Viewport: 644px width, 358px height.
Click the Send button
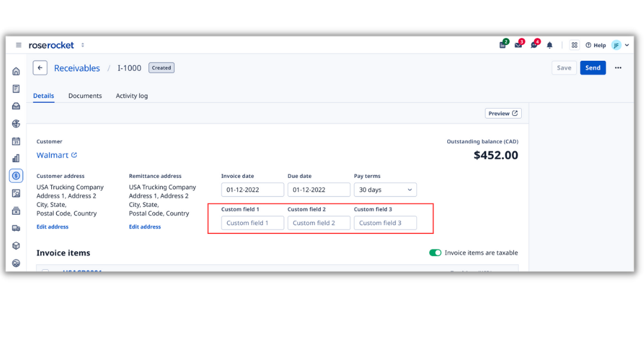click(593, 67)
